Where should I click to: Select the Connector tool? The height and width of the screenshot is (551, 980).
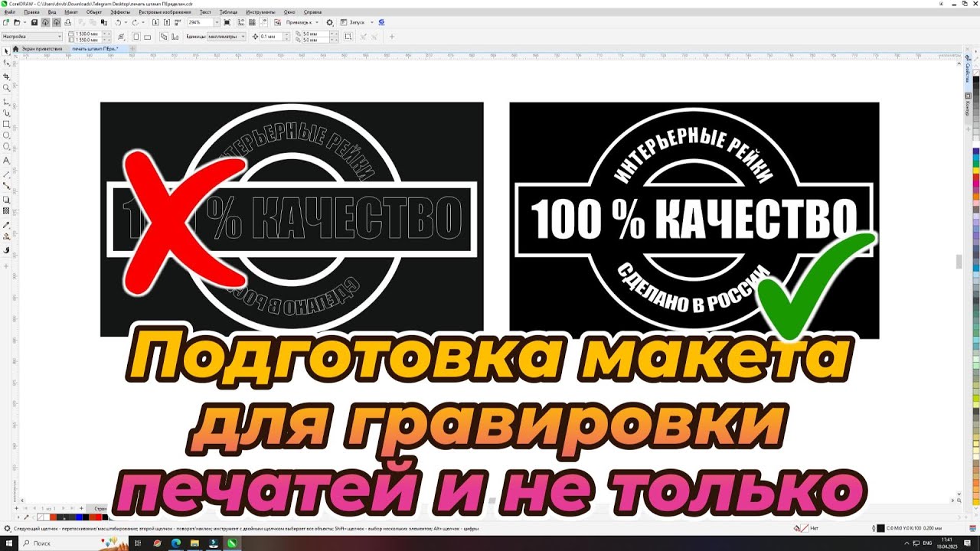pos(6,185)
